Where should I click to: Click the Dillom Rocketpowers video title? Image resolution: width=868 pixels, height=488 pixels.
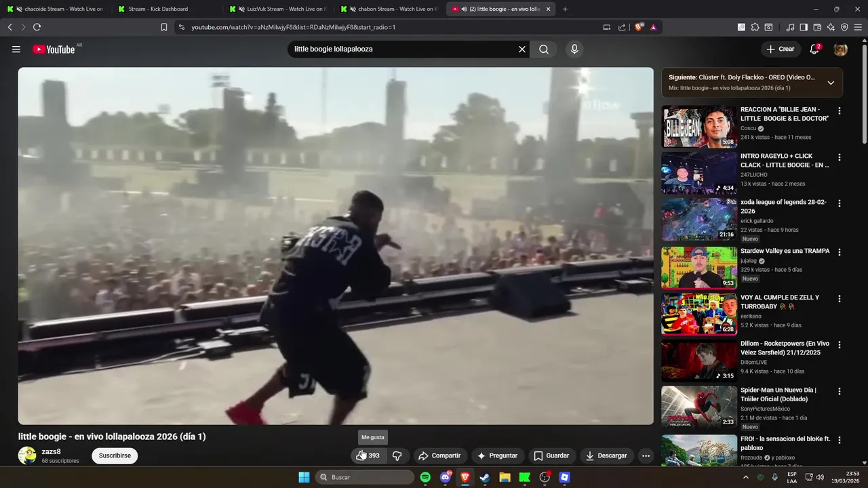785,348
